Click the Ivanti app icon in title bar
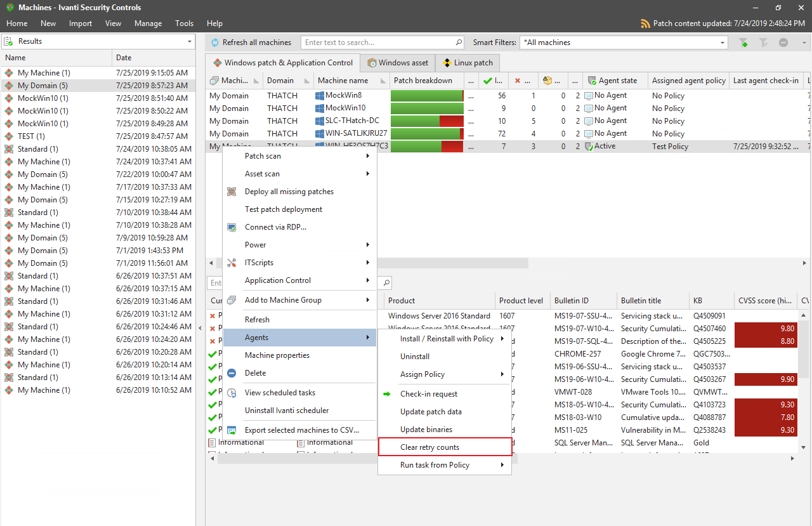Viewport: 812px width, 526px height. (x=9, y=8)
